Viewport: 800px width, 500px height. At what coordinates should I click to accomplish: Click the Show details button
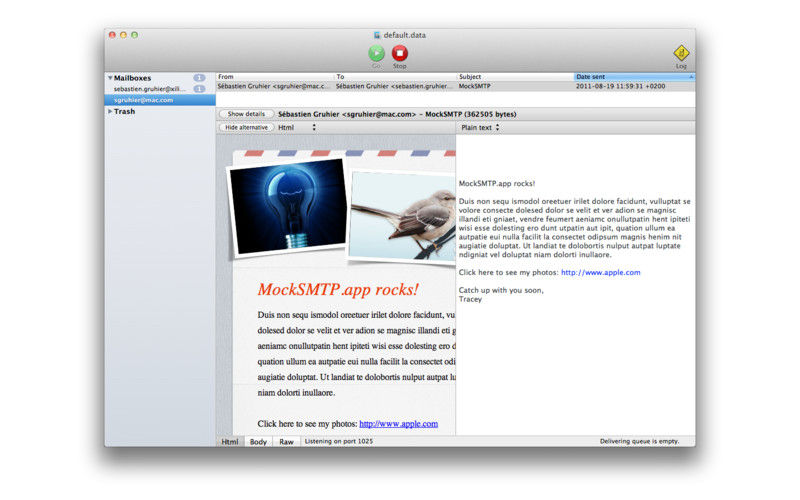point(246,114)
